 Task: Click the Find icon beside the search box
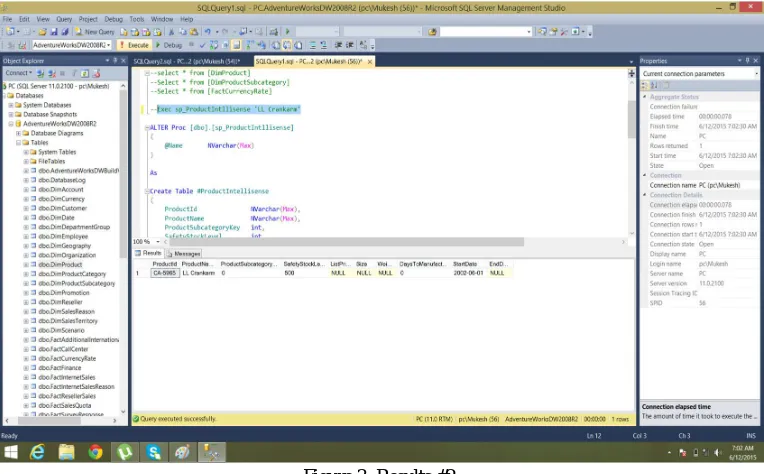point(432,32)
